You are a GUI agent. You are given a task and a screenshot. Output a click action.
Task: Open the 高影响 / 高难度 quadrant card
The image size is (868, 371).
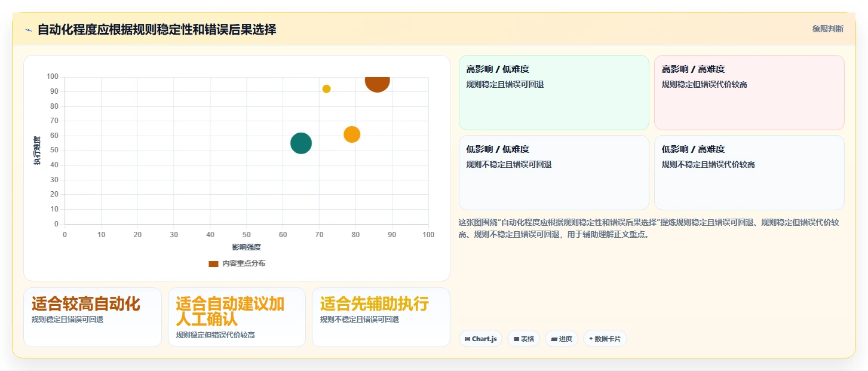coord(749,93)
